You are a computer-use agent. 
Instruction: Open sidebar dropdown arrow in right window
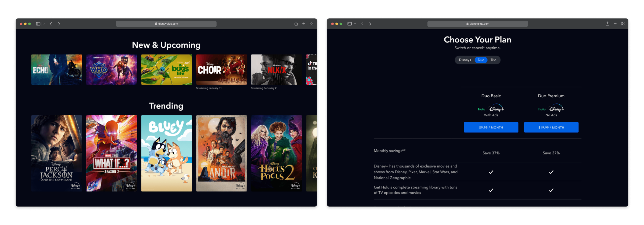tap(355, 24)
